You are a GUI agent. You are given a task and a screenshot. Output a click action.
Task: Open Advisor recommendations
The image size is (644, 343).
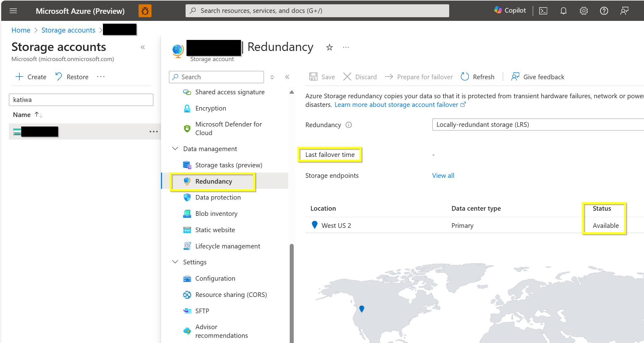click(222, 331)
